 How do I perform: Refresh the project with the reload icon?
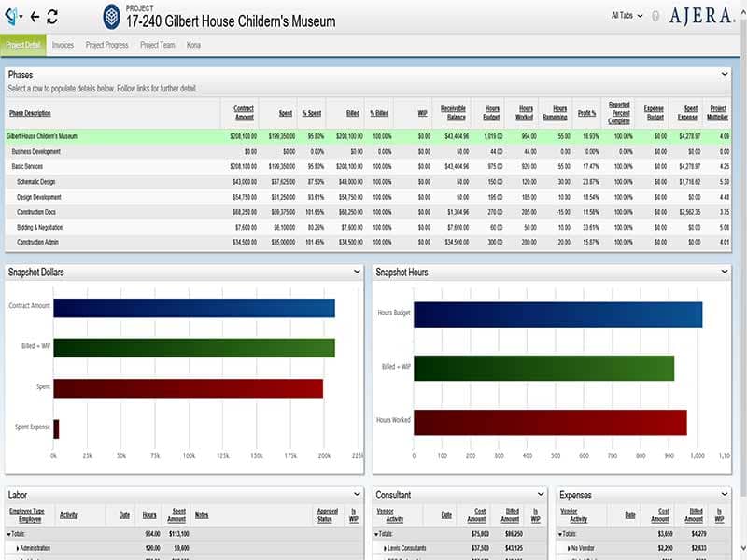52,17
